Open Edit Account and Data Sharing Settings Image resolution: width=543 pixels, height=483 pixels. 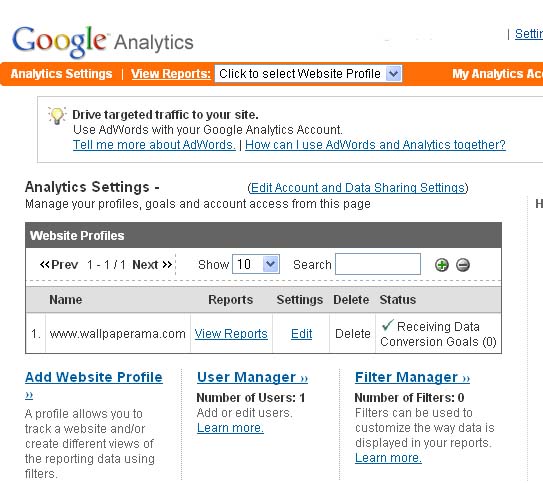[357, 188]
